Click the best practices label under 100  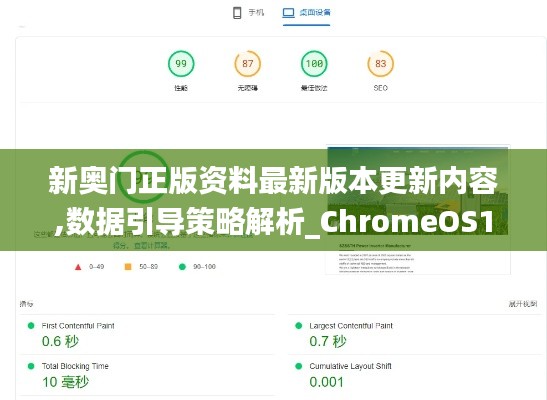pyautogui.click(x=314, y=88)
